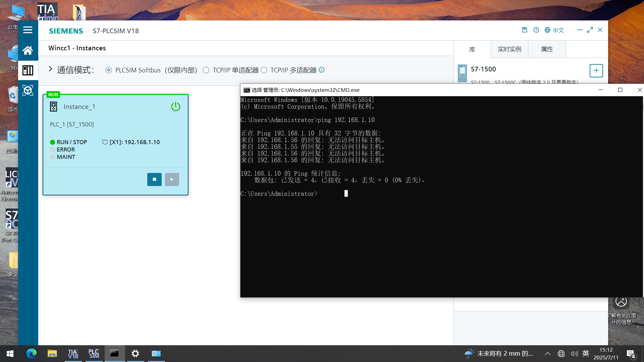Viewport: 644px width, 362px height.
Task: Select PLCSIM Softbus communication mode
Action: (109, 70)
